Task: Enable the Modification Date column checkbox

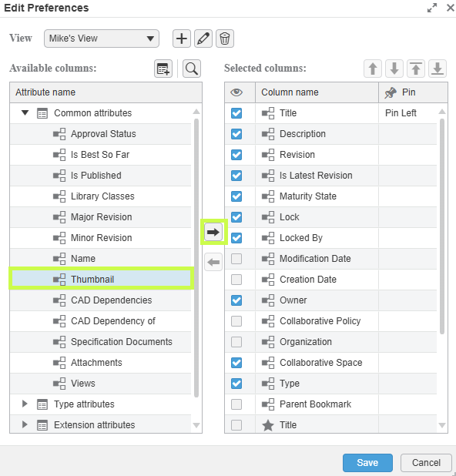Action: tap(236, 259)
